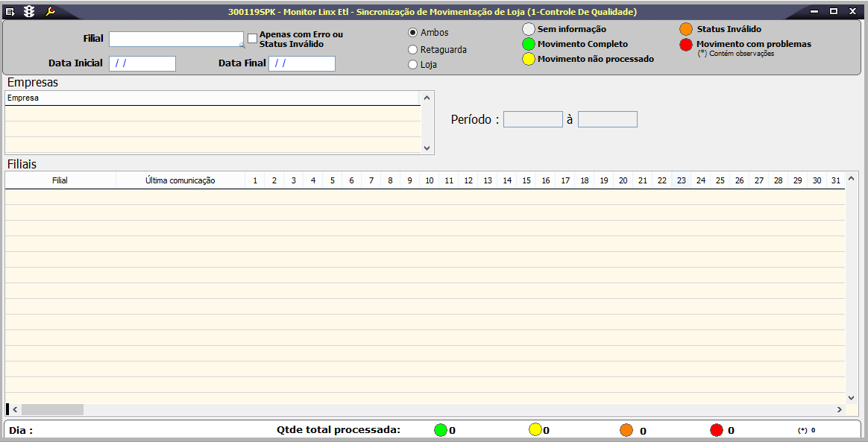This screenshot has width=868, height=442.
Task: Open the wrench settings icon
Action: point(50,11)
